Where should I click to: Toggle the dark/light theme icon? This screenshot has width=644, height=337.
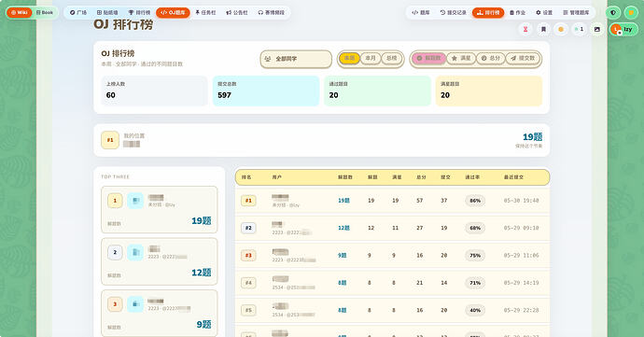click(613, 13)
